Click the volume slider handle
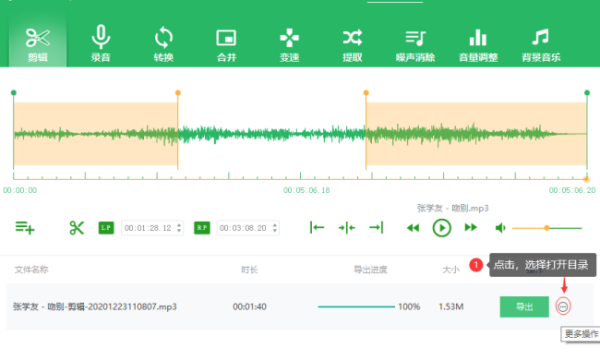The height and width of the screenshot is (360, 600). pos(547,228)
